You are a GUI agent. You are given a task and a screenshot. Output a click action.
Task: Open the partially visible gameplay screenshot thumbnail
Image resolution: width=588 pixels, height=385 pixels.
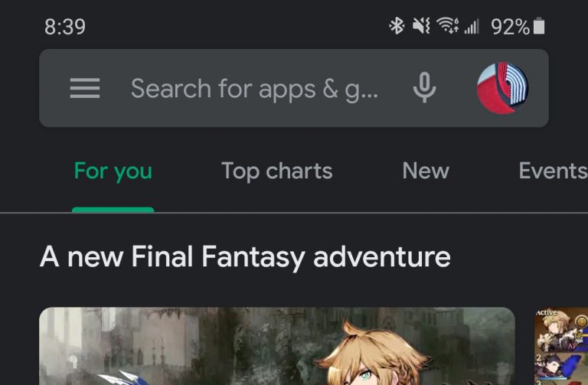pos(561,346)
